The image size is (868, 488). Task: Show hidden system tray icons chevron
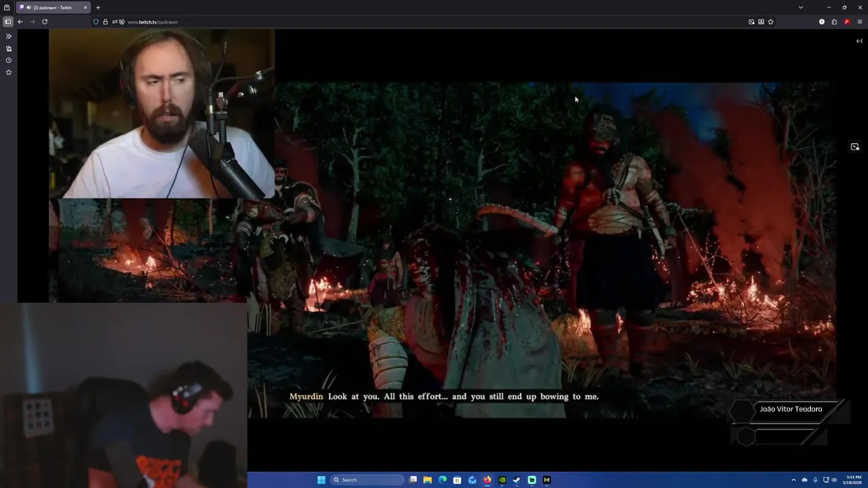tap(793, 480)
